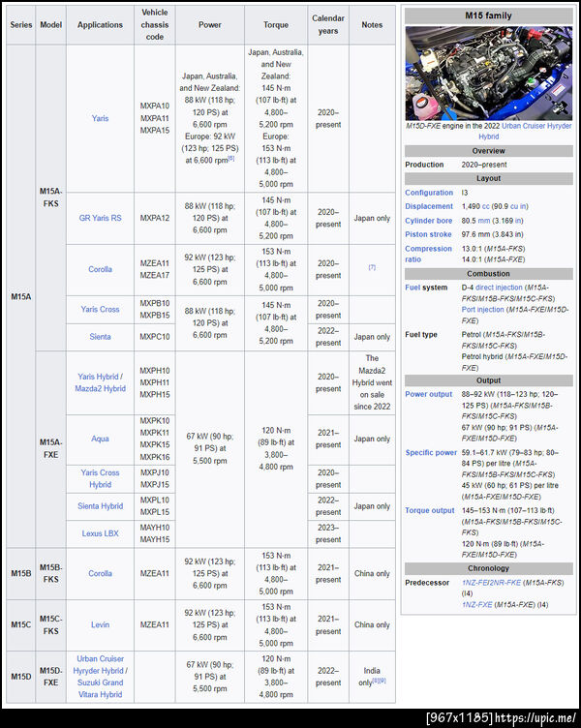The image size is (581, 728).
Task: Open the Fuel system link
Action: 414,288
